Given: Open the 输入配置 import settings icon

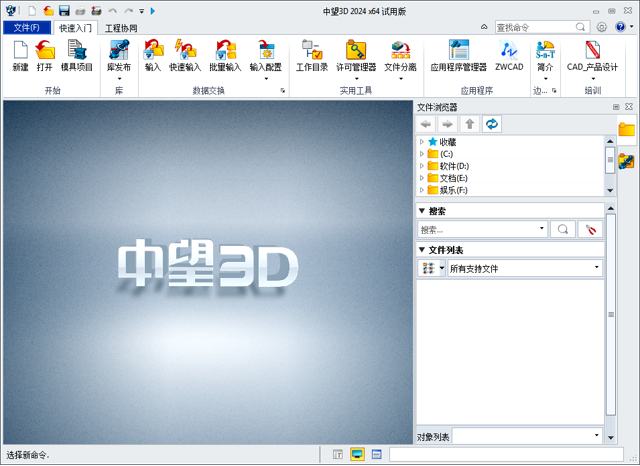Looking at the screenshot, I should tap(266, 50).
